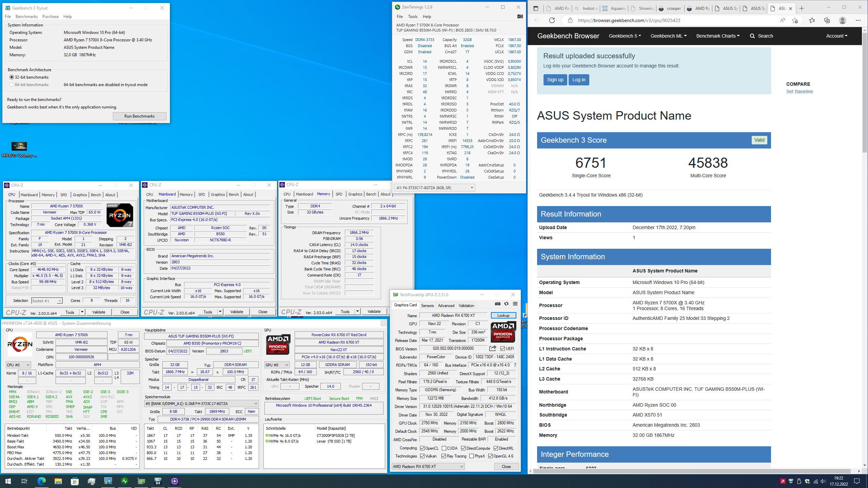Open the Purchase menu in Geekbench 3

point(51,16)
